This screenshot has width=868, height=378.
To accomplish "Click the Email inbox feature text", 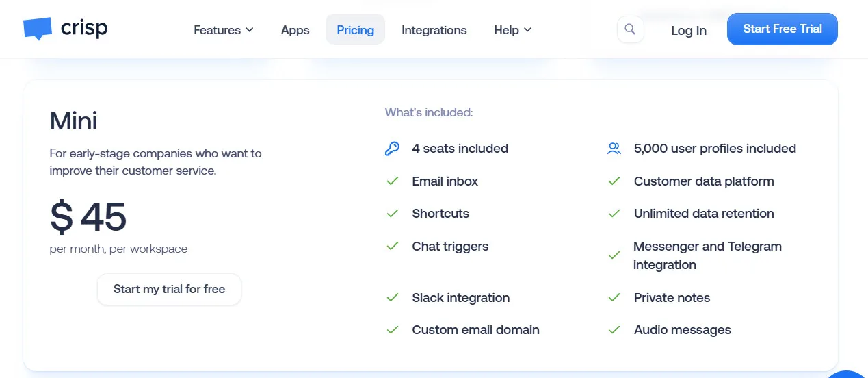I will point(445,181).
